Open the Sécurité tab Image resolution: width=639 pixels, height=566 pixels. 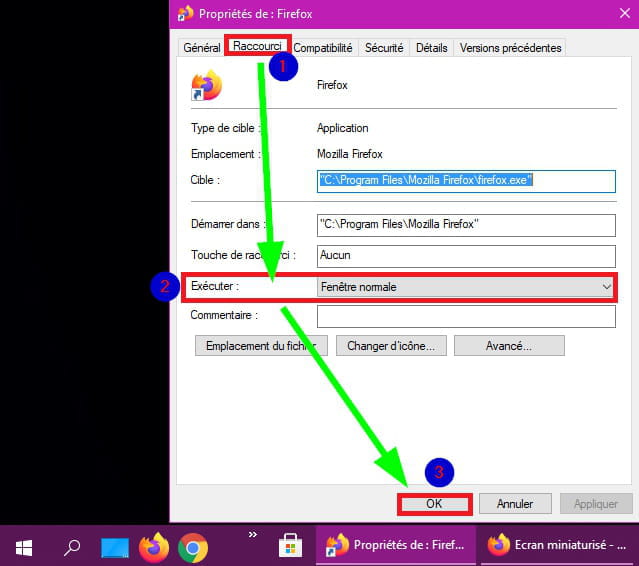[384, 48]
